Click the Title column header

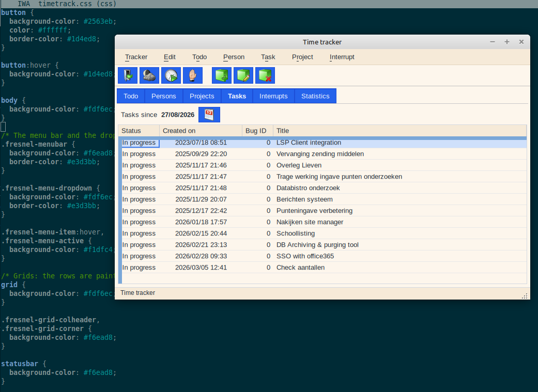coord(399,131)
